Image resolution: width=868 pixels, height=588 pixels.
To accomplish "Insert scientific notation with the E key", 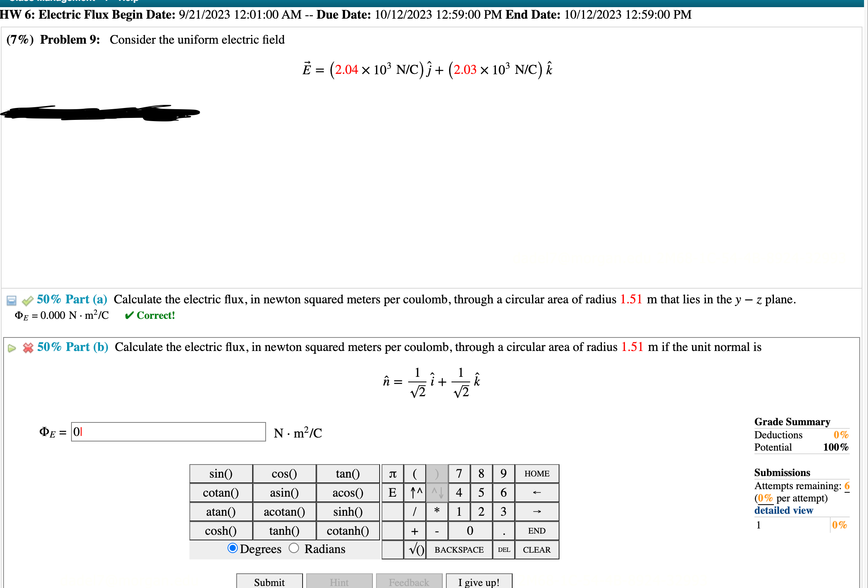I will (393, 493).
